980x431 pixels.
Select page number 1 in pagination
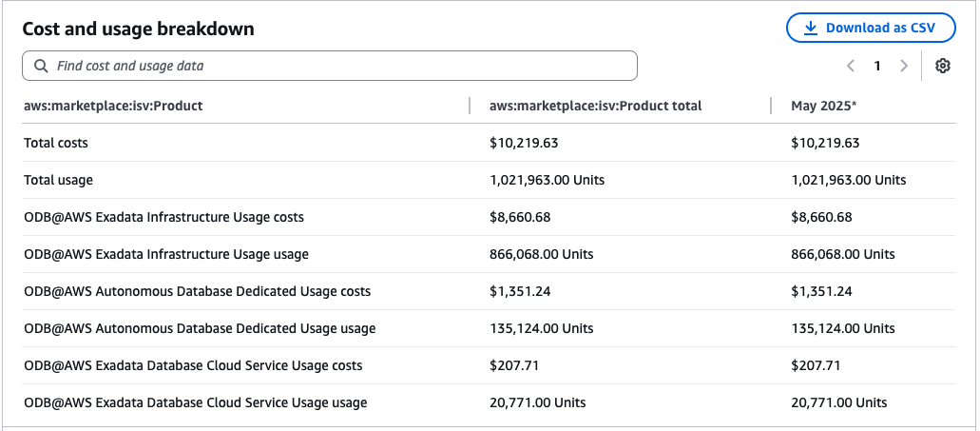[x=877, y=66]
